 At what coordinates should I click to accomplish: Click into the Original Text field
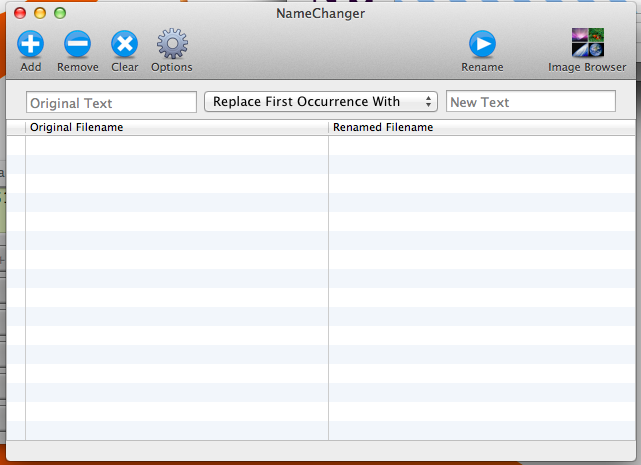pyautogui.click(x=111, y=102)
